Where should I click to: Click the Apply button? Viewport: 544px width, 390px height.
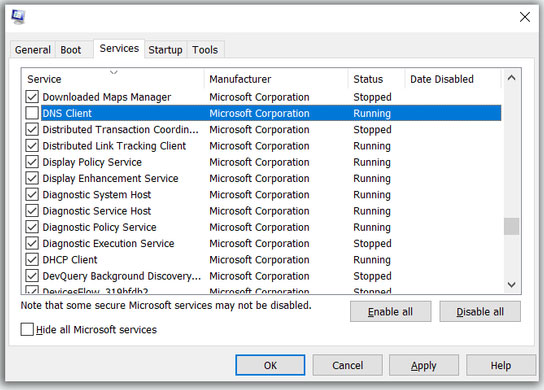[424, 365]
